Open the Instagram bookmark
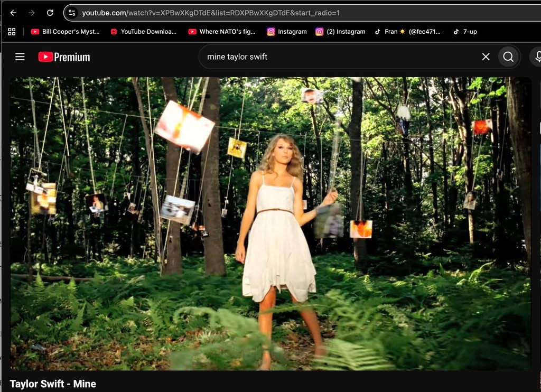 287,32
